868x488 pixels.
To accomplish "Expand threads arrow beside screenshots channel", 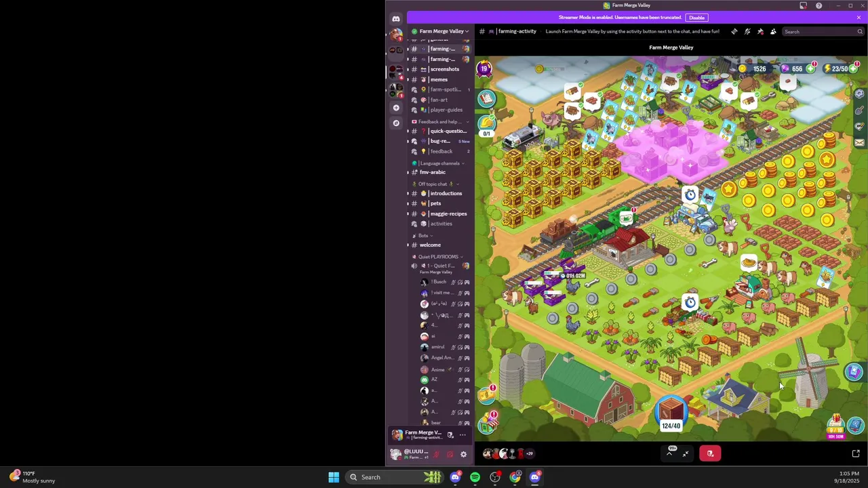I will point(408,69).
